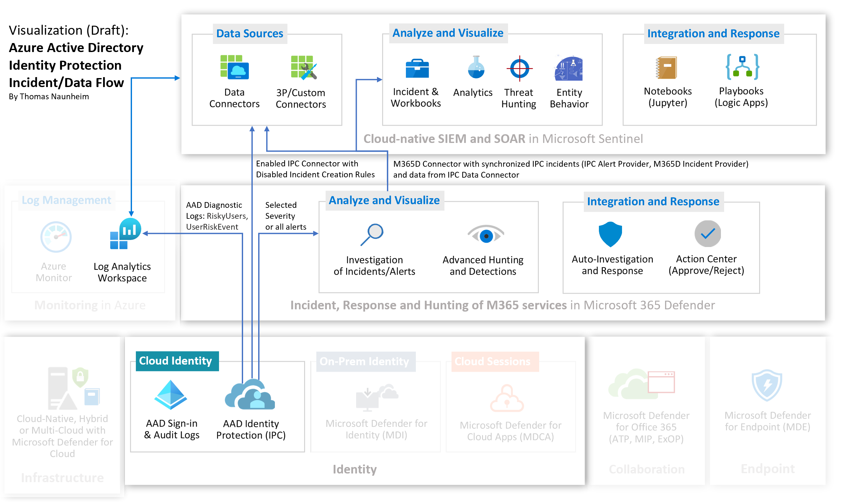Select 365 Defender's Integration and Response heading

[653, 201]
